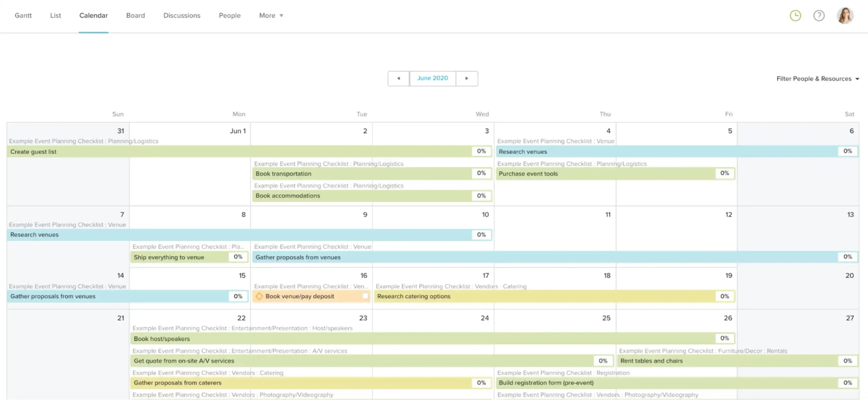Open the June 2020 month selector
Viewport: 868px width, 400px height.
[x=433, y=78]
